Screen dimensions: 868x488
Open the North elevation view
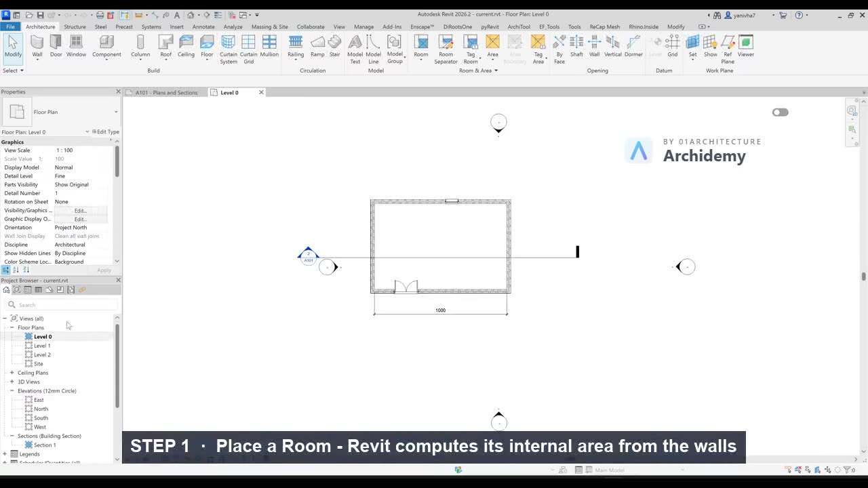41,409
